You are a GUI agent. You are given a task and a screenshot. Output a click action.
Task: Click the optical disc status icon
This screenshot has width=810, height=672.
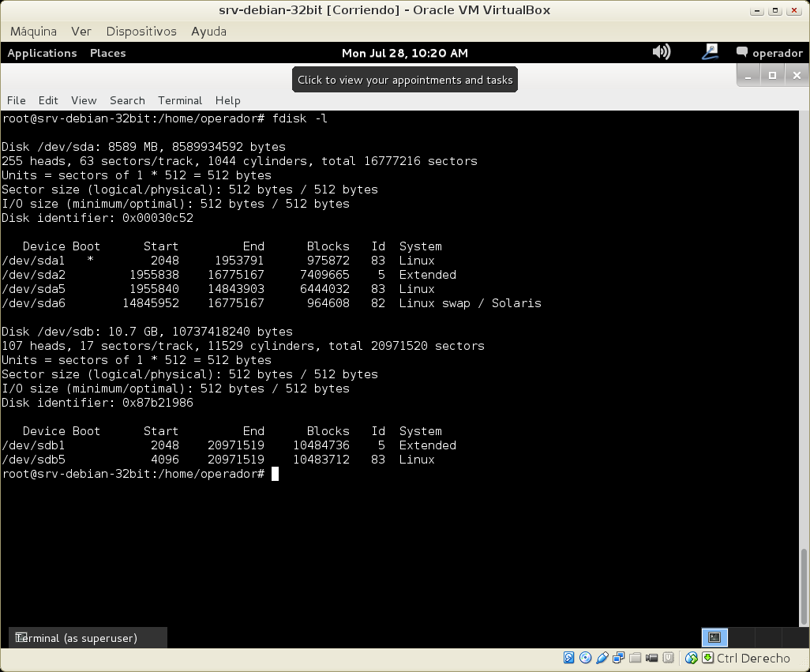[585, 658]
